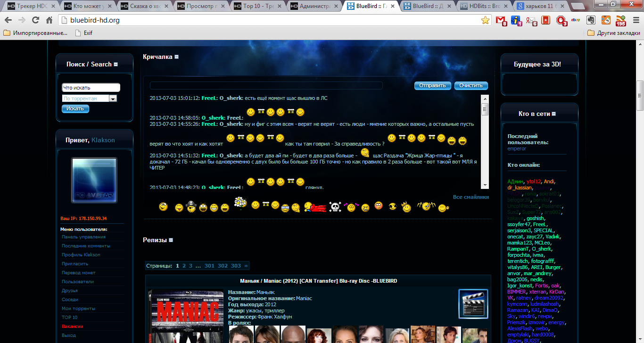Click the Maniac movie poster thumbnail
The height and width of the screenshot is (343, 644).
186,316
